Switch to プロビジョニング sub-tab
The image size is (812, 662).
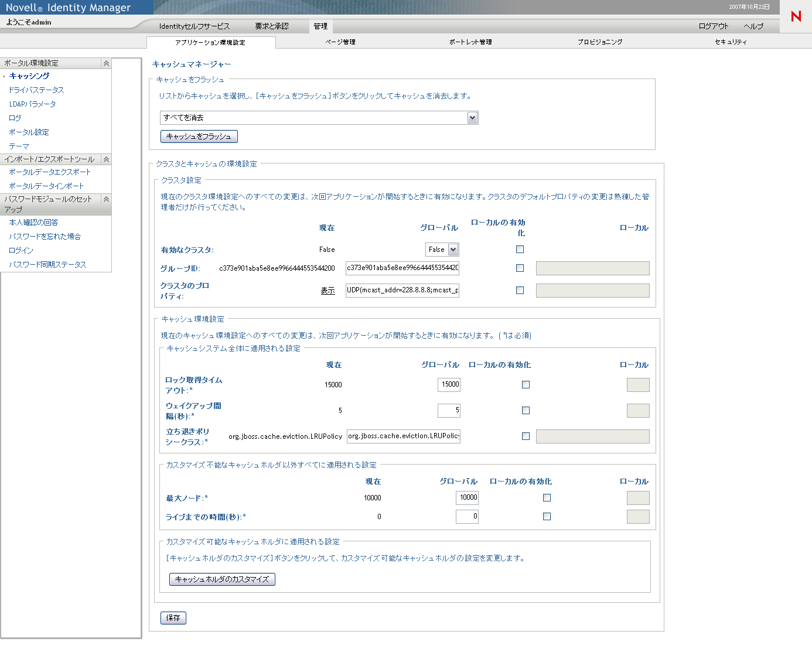[600, 42]
